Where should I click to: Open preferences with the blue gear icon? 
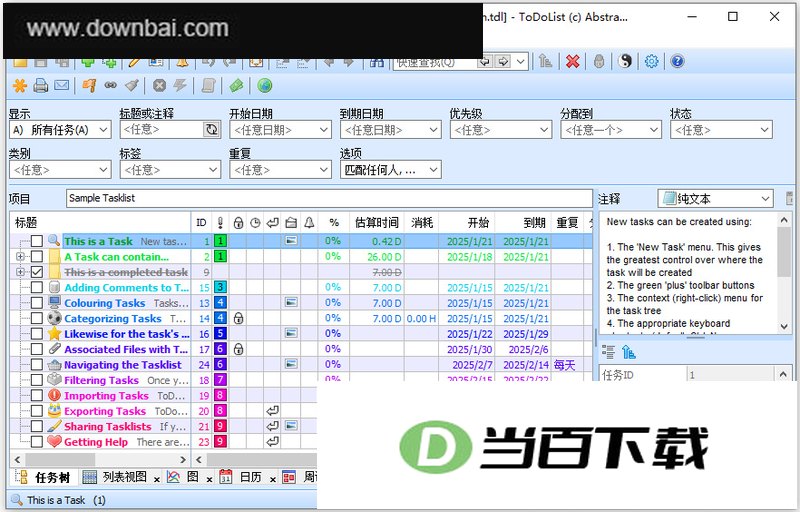pos(652,62)
